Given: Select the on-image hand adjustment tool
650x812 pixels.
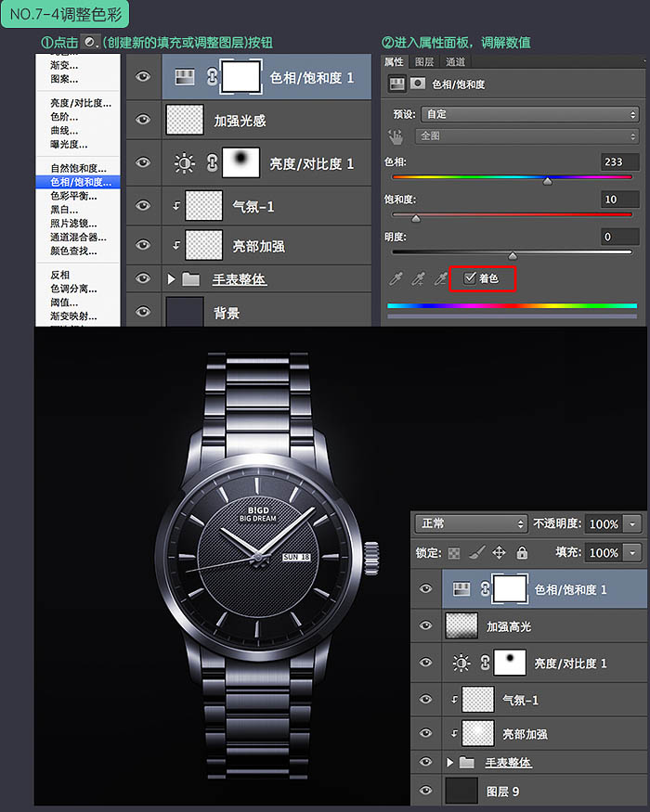Looking at the screenshot, I should tap(396, 136).
